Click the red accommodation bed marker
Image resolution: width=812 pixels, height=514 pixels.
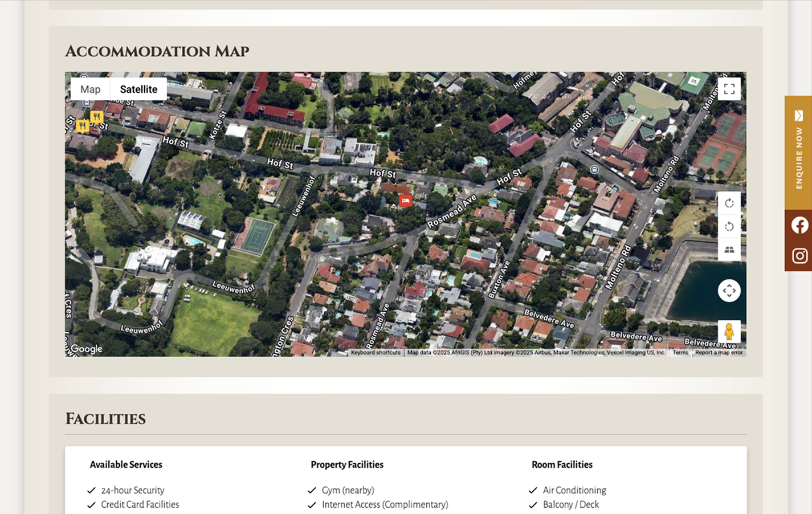coord(405,201)
